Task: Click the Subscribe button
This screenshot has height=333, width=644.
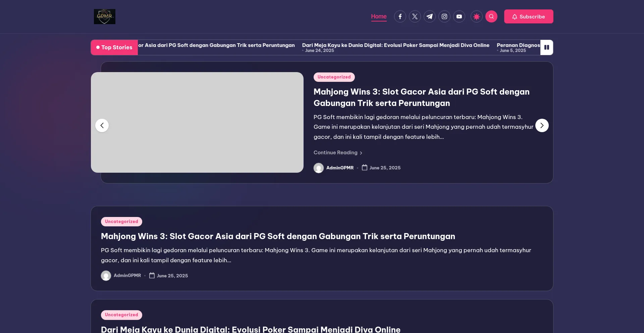Action: pos(528,16)
